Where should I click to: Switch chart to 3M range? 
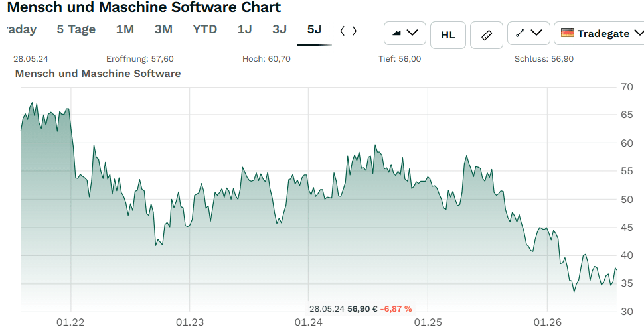click(163, 30)
